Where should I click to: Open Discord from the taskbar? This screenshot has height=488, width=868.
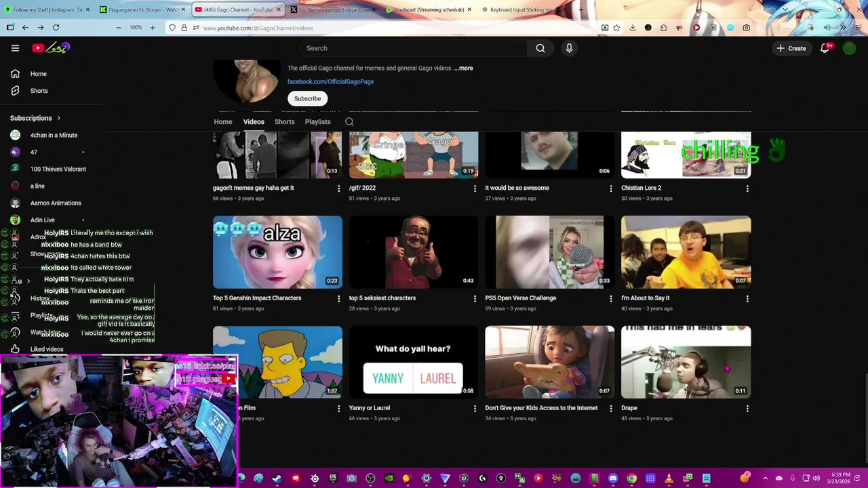(x=613, y=479)
